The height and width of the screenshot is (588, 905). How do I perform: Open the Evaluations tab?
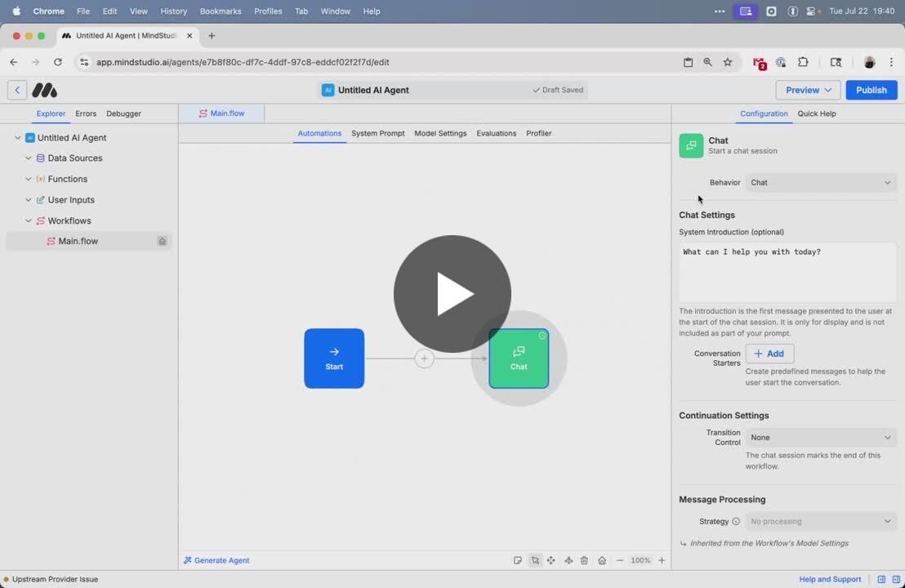(497, 133)
